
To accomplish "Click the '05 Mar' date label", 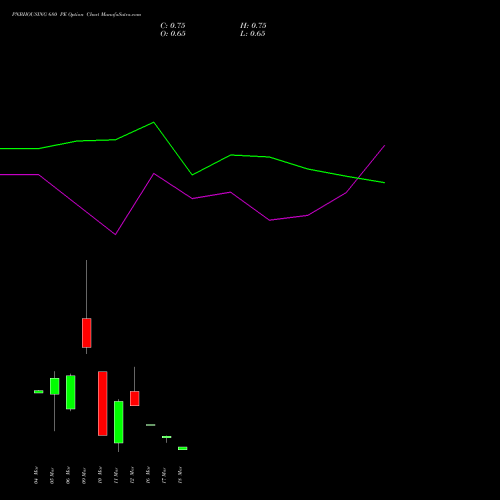I will point(52,475).
